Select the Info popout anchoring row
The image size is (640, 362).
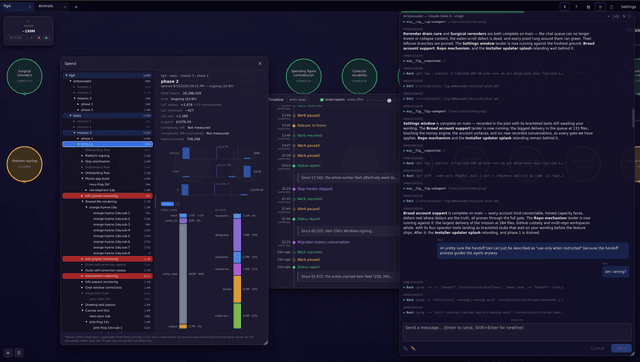[x=107, y=282]
